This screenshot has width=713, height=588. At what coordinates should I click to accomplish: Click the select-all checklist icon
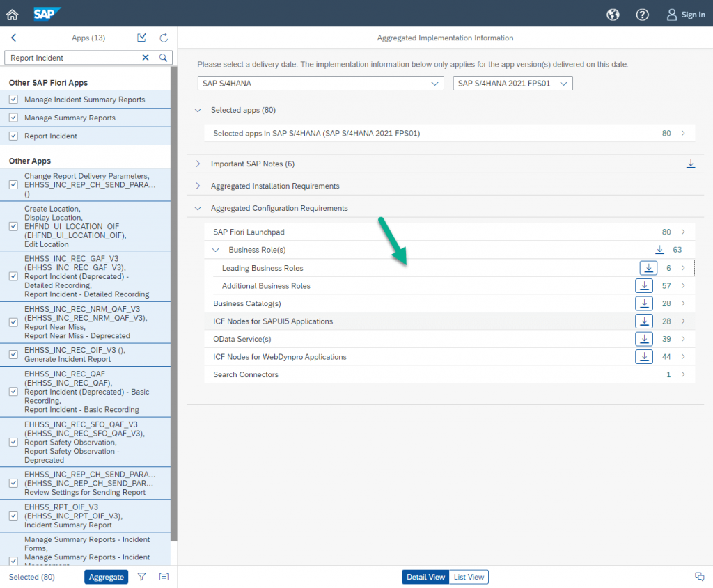pyautogui.click(x=142, y=38)
